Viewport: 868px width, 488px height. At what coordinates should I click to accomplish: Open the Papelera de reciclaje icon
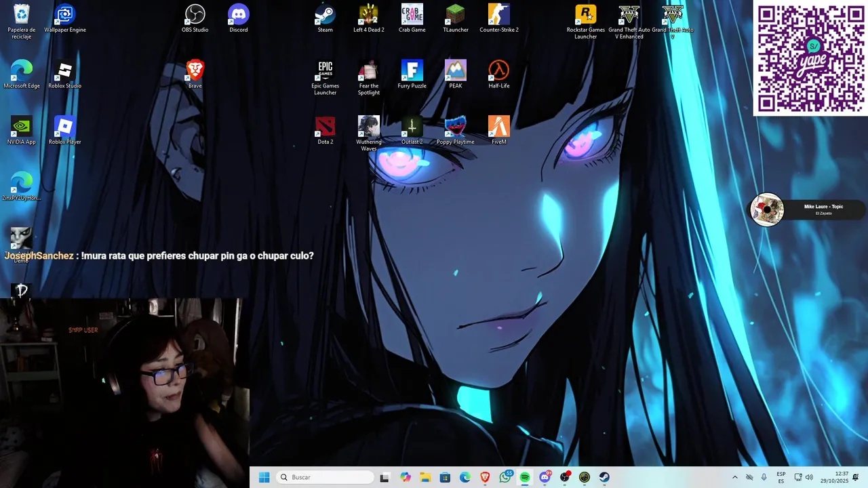pos(21,20)
